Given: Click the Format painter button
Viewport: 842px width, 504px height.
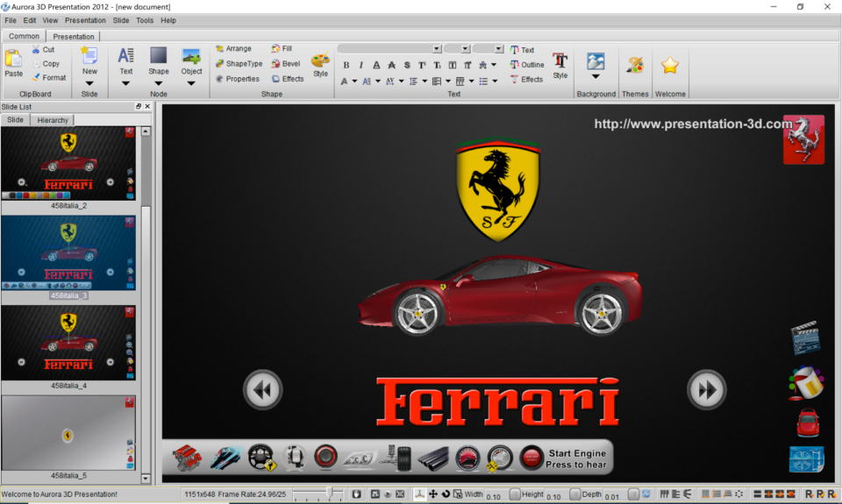Looking at the screenshot, I should [x=49, y=77].
